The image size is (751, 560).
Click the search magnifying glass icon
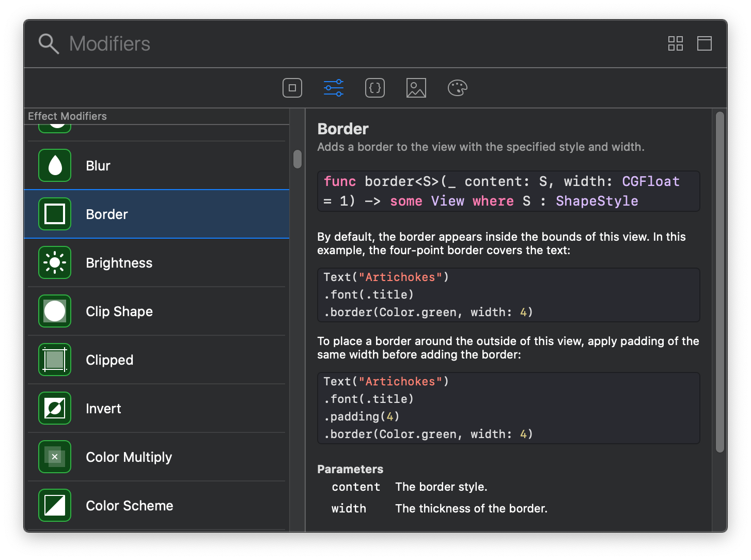[x=49, y=44]
